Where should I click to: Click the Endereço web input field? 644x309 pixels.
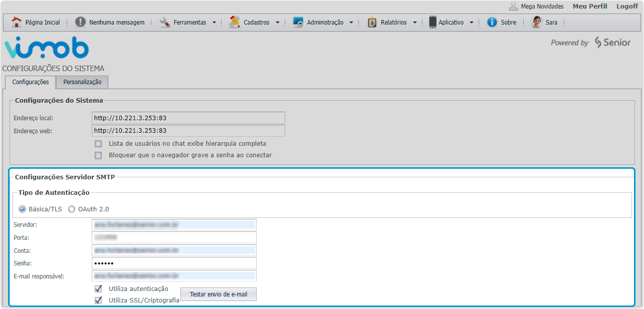188,131
